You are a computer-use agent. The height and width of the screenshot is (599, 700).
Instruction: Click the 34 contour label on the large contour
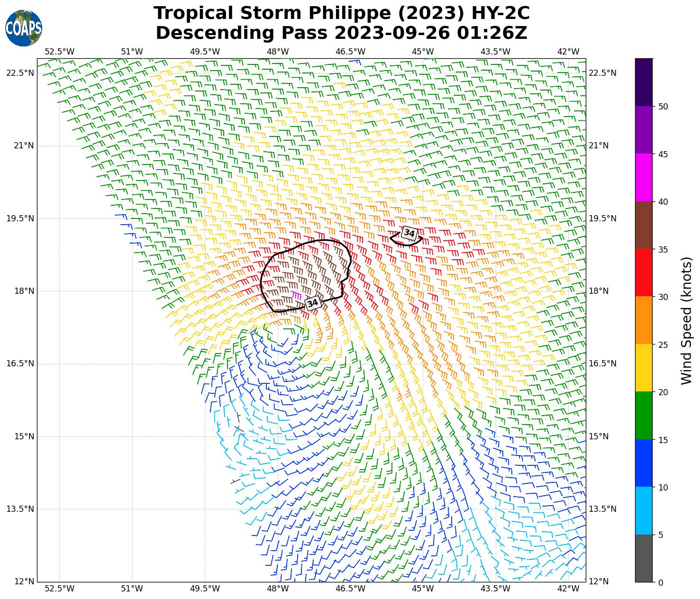tap(312, 303)
